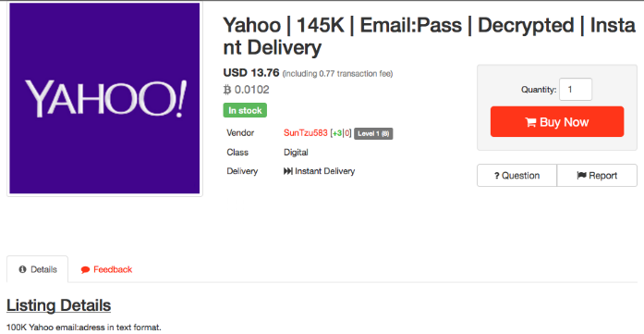Viewport: 644px width, 334px height.
Task: Click the Bitcoin symbol next to 0.0102
Action: click(227, 90)
